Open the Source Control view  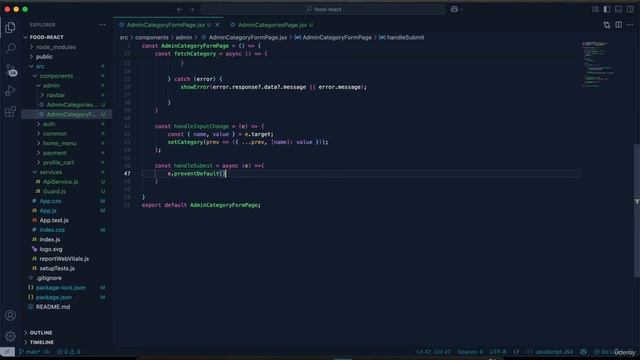click(11, 70)
